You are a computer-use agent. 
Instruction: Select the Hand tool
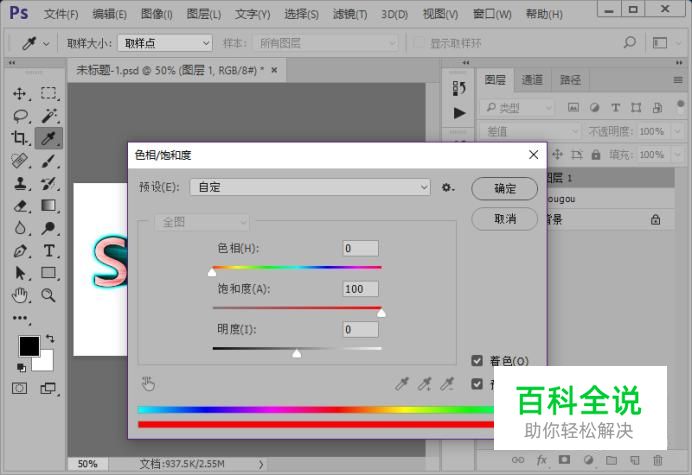click(20, 295)
